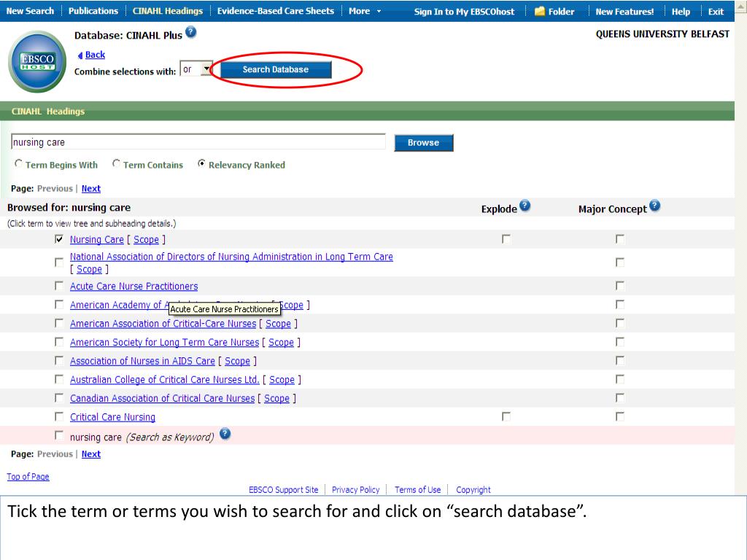
Task: Open New Features! in top bar
Action: click(624, 12)
